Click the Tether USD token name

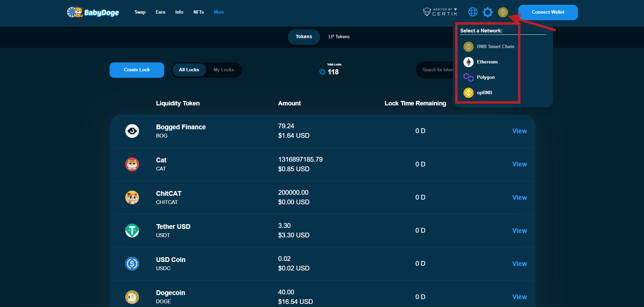pos(173,226)
